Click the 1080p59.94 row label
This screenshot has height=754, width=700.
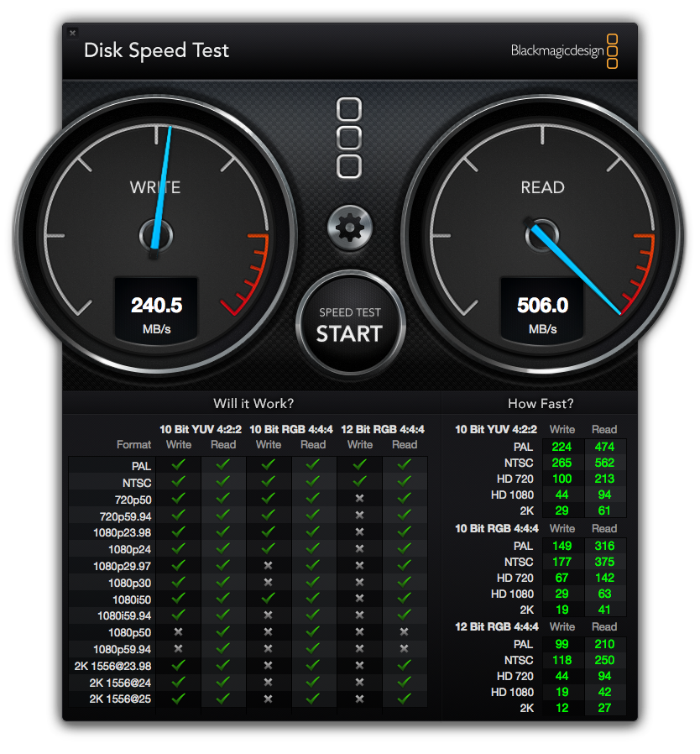(x=122, y=649)
